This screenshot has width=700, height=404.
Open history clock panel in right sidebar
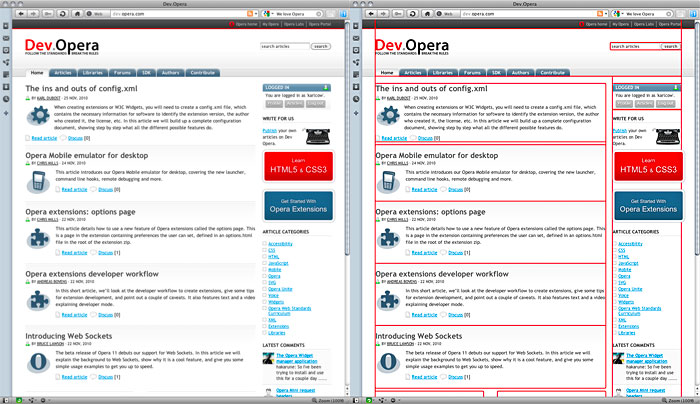point(356,99)
